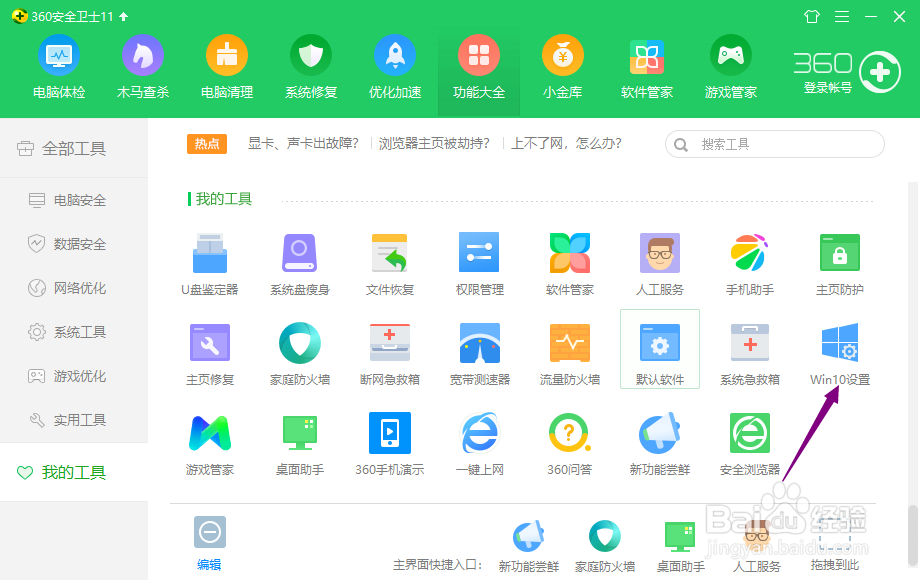Select 电脑安全 category in sidebar
920x580 pixels.
point(74,201)
